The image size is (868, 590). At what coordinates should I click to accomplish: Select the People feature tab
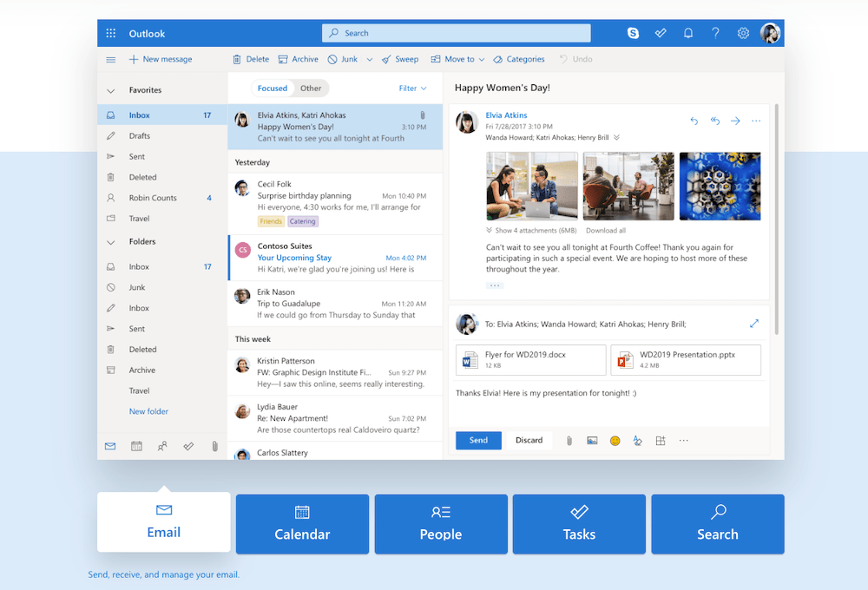click(x=441, y=523)
